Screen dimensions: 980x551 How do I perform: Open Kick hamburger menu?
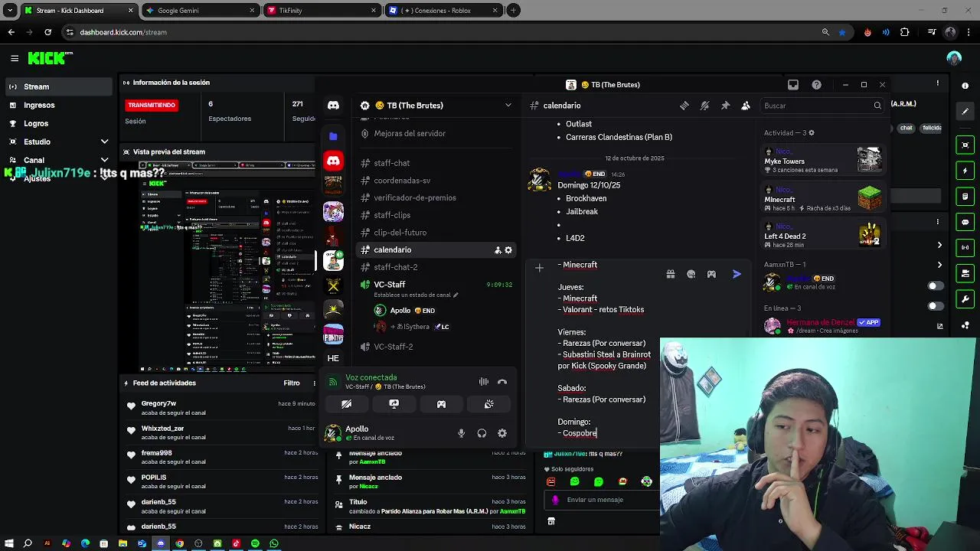[15, 58]
